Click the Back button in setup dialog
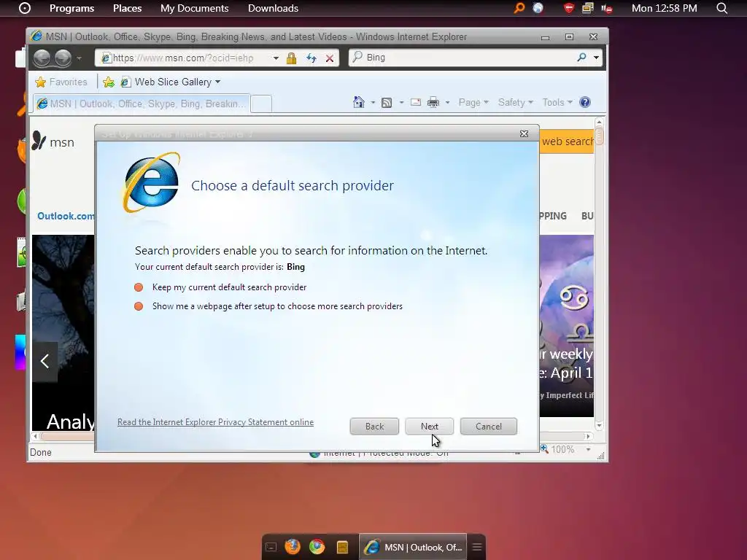Image resolution: width=747 pixels, height=560 pixels. pyautogui.click(x=374, y=426)
